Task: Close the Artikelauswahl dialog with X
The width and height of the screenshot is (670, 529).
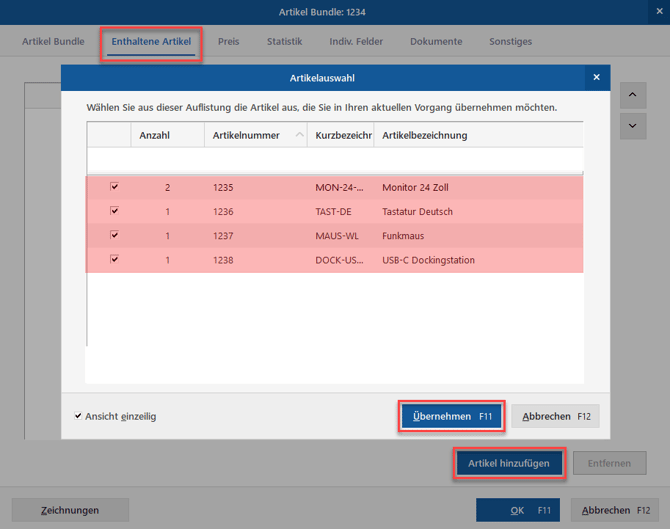Action: click(x=597, y=77)
